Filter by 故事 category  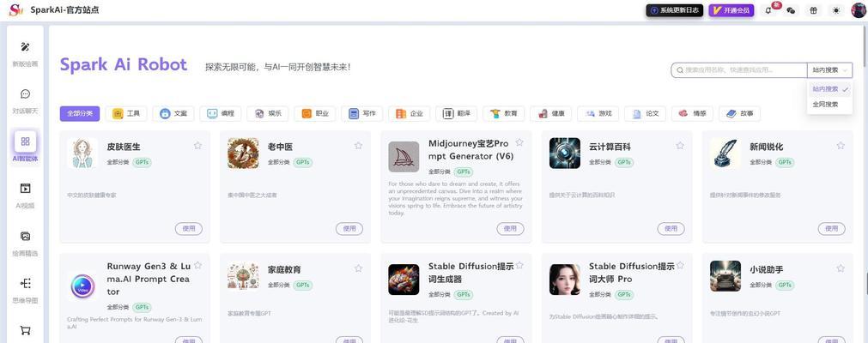[739, 113]
